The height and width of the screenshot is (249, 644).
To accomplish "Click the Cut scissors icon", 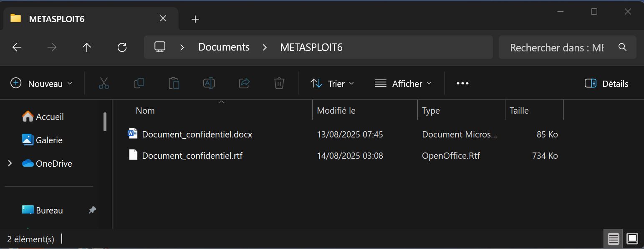I will click(x=104, y=84).
